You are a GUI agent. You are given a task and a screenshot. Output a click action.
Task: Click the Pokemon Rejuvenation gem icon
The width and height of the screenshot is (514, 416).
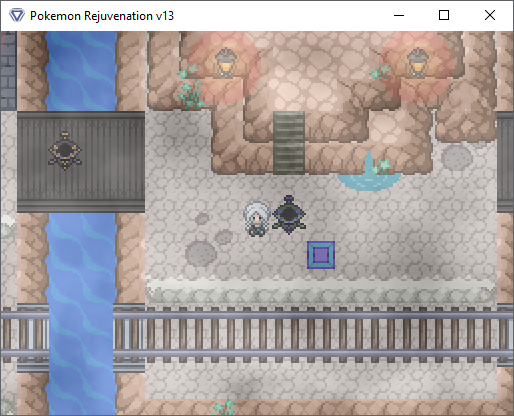click(17, 15)
